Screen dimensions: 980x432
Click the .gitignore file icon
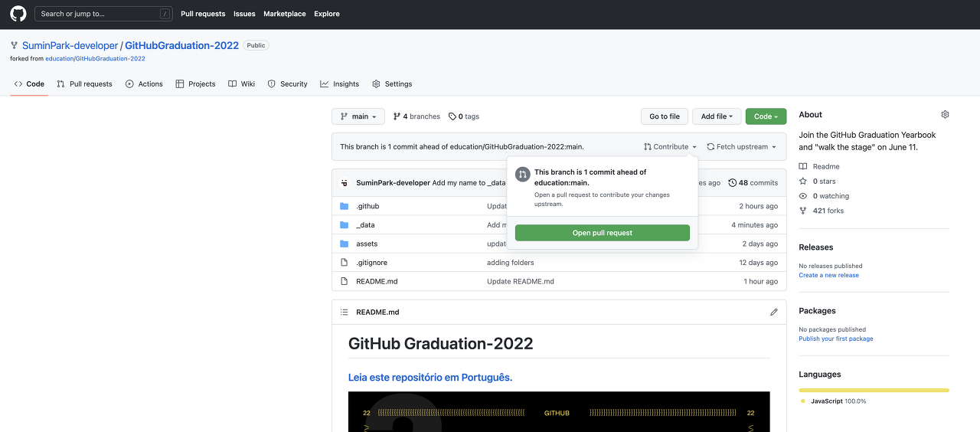tap(345, 263)
